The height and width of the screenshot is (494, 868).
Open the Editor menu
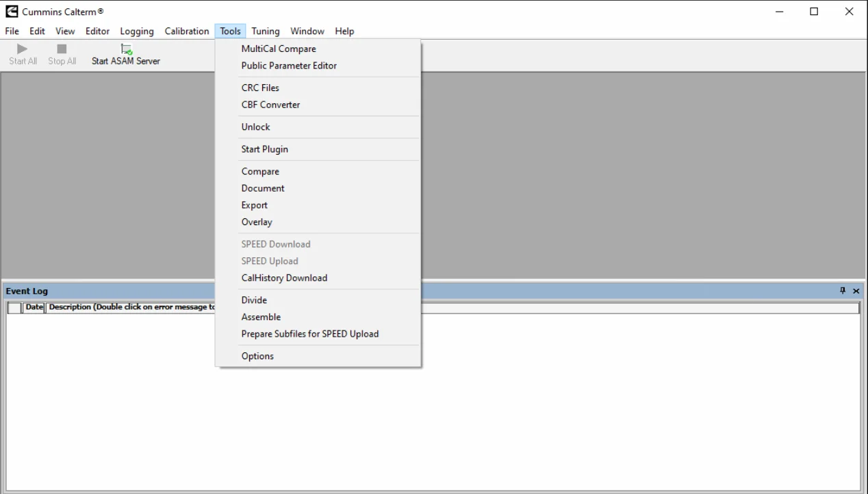click(x=97, y=31)
